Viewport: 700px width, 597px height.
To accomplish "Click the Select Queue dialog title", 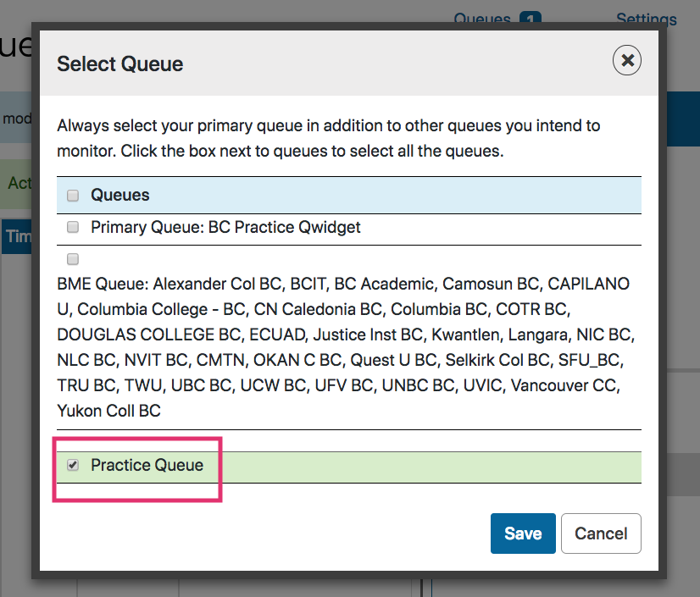I will [119, 64].
